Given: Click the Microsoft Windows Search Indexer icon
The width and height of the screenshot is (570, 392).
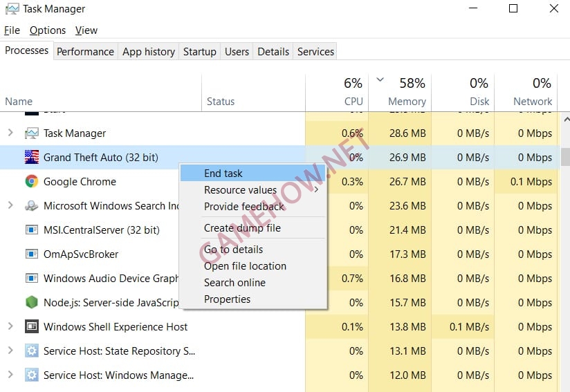Looking at the screenshot, I should (31, 206).
